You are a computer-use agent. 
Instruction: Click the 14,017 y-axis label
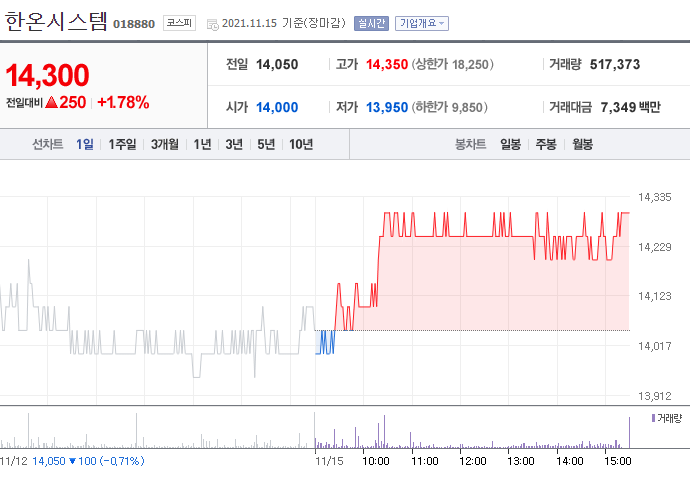pyautogui.click(x=655, y=346)
